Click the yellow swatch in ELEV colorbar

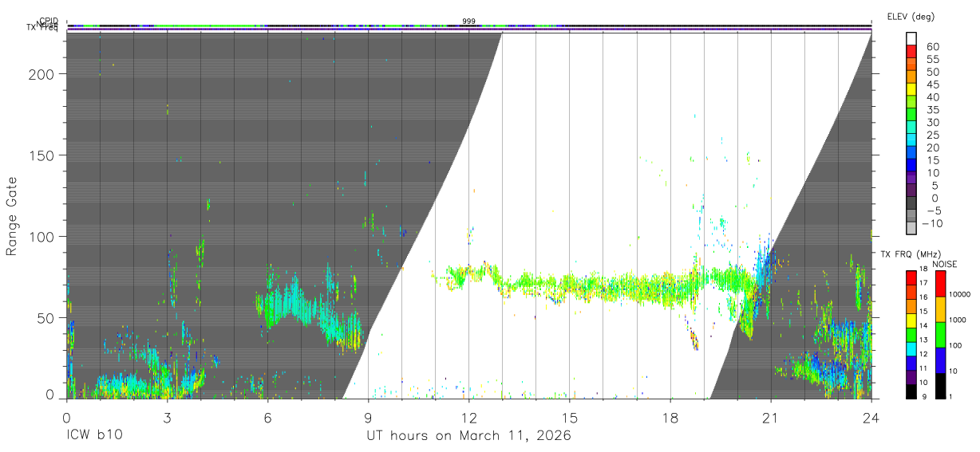[x=912, y=89]
